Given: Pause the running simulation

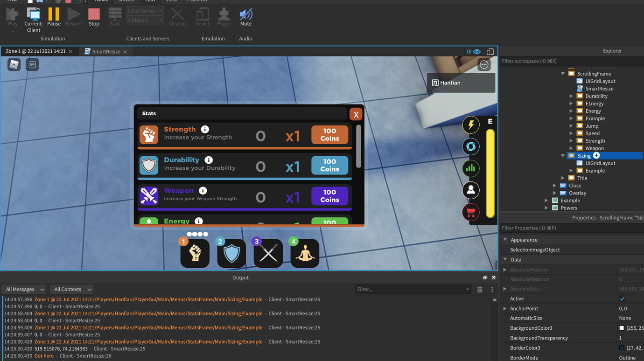Looking at the screenshot, I should pyautogui.click(x=54, y=17).
